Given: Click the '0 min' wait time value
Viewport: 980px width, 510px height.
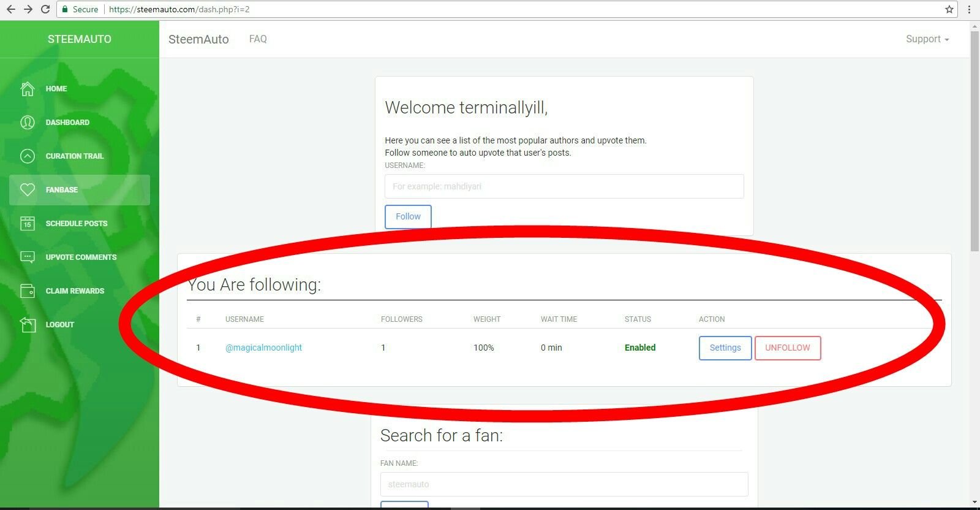Looking at the screenshot, I should point(551,348).
